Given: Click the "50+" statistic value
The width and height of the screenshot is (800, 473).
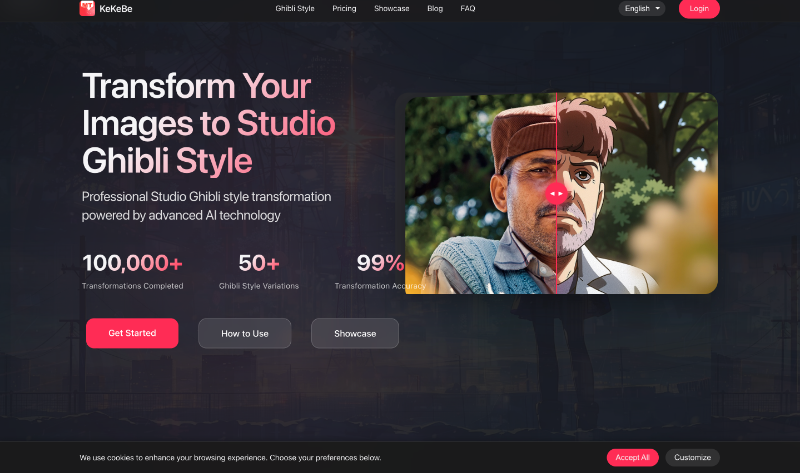Looking at the screenshot, I should pos(259,263).
